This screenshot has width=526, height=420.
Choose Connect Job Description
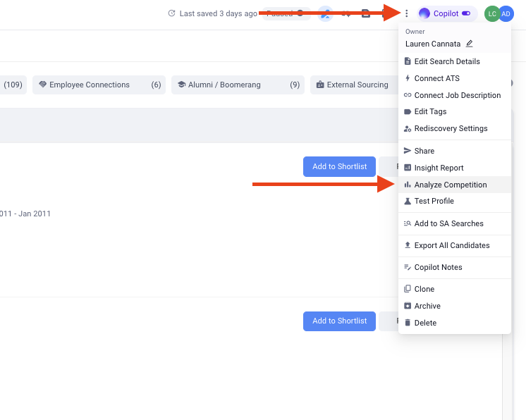click(455, 95)
